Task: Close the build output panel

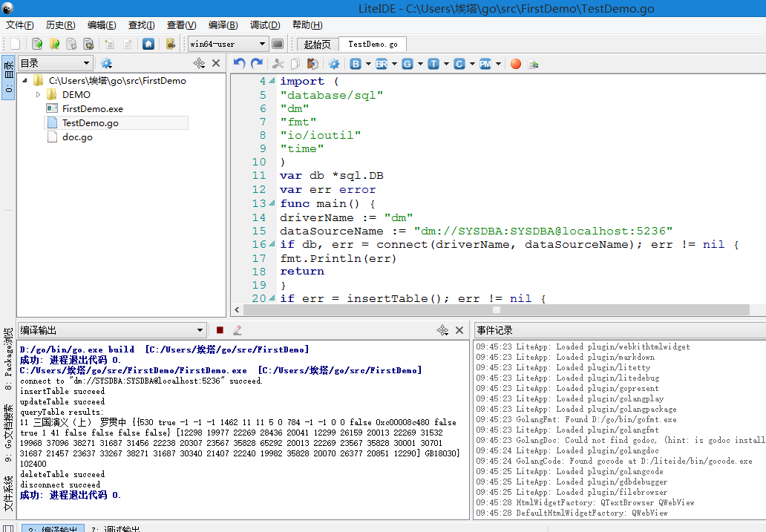Action: 459,330
